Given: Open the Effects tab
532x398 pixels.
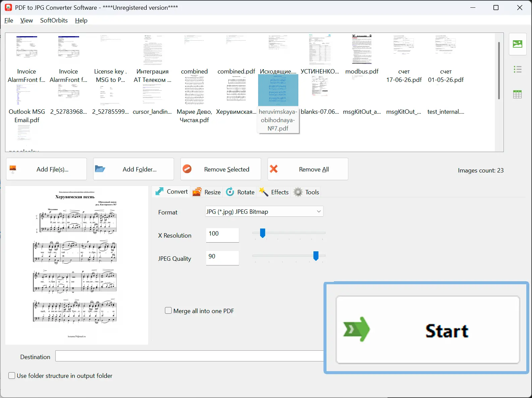Looking at the screenshot, I should coord(274,192).
